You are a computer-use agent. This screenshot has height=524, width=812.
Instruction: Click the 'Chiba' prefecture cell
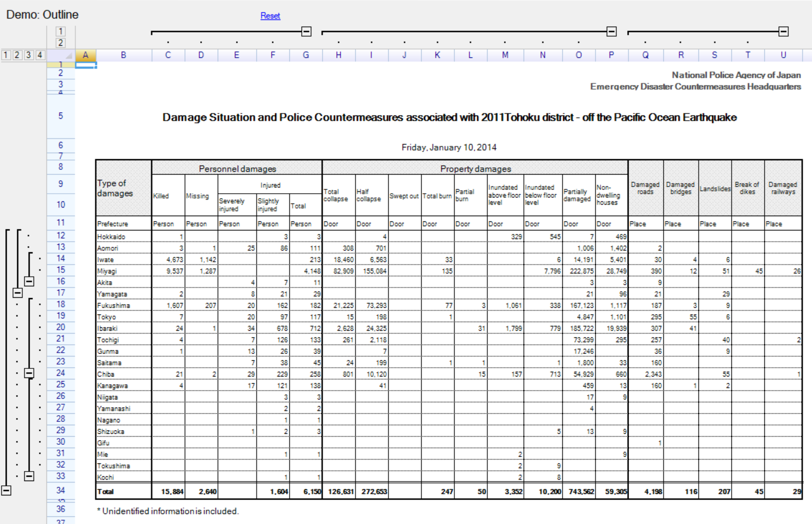124,374
